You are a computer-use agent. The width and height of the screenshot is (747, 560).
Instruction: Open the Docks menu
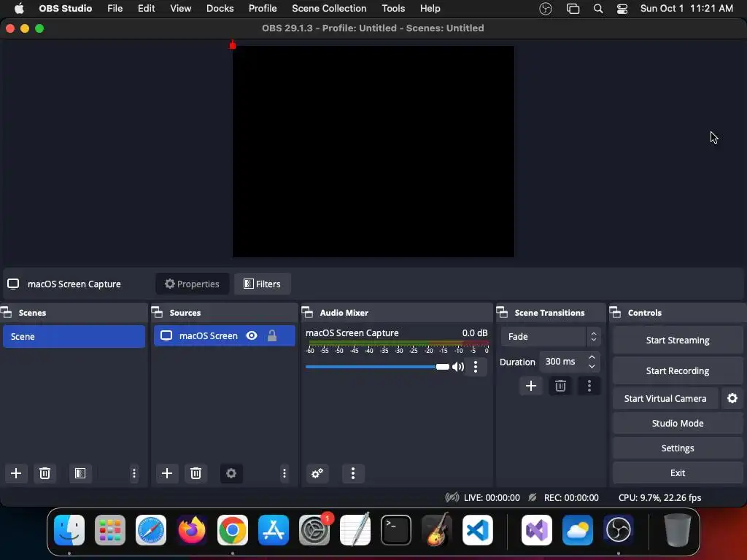click(220, 9)
